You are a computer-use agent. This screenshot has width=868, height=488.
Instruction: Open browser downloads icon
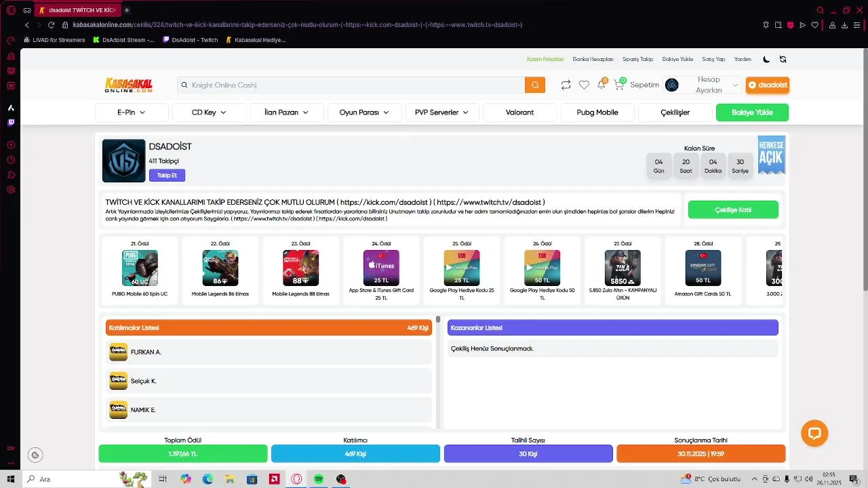(x=845, y=25)
